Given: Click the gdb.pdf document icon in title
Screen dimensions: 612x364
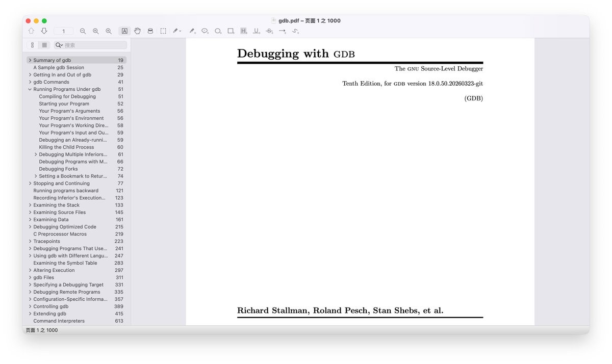Looking at the screenshot, I should point(274,21).
